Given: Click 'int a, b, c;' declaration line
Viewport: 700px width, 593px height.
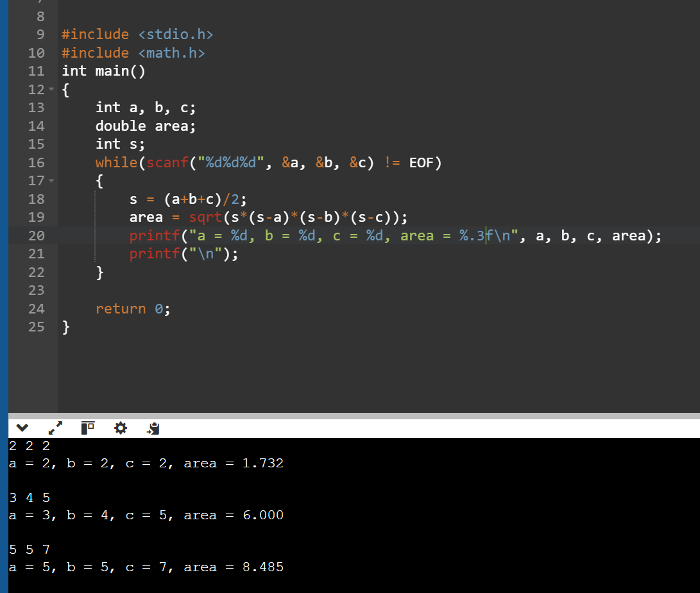Looking at the screenshot, I should point(146,108).
